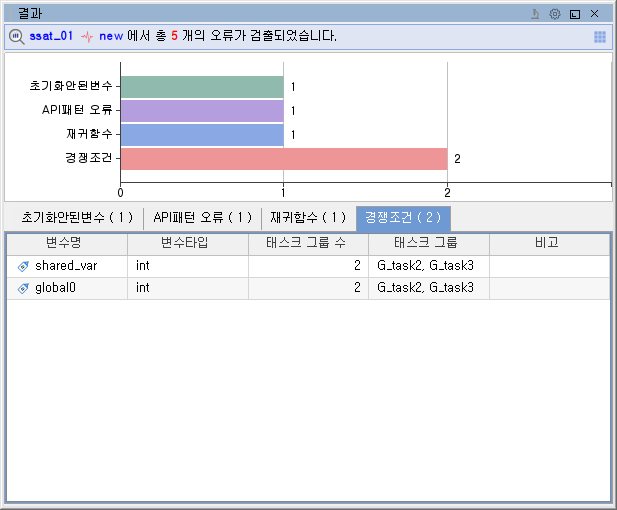Click the tag icon next to shared_var
The image size is (617, 510).
pos(23,266)
